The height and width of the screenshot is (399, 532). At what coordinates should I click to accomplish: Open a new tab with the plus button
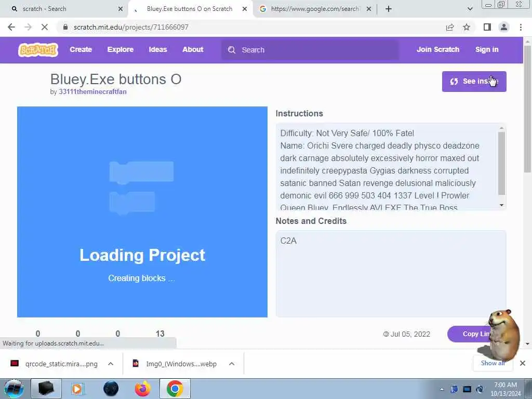(x=389, y=9)
